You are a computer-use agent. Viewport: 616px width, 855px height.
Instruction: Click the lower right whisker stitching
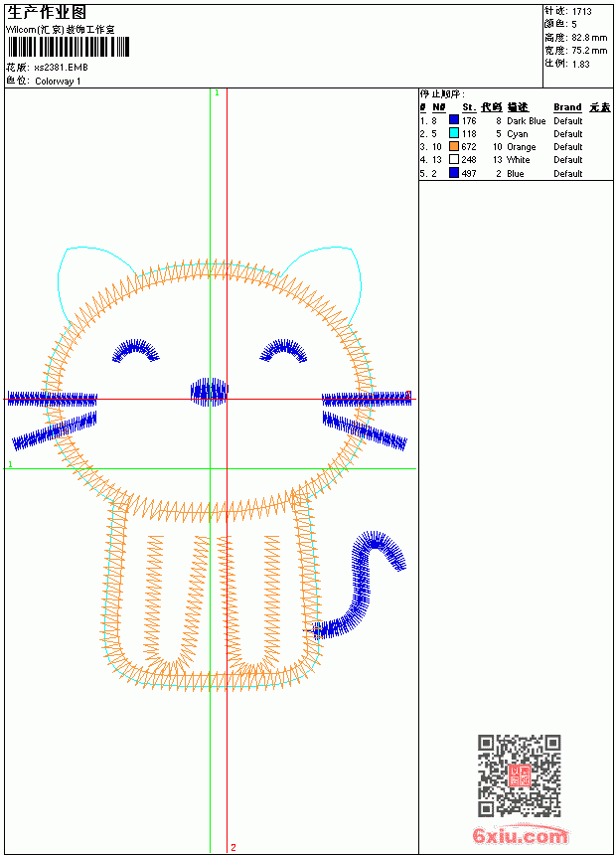pyautogui.click(x=365, y=430)
